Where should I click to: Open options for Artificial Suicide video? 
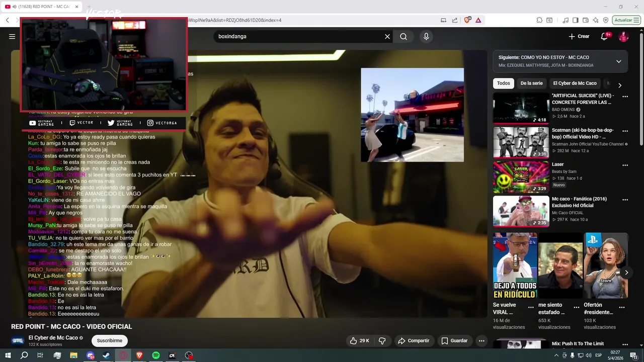(x=625, y=97)
